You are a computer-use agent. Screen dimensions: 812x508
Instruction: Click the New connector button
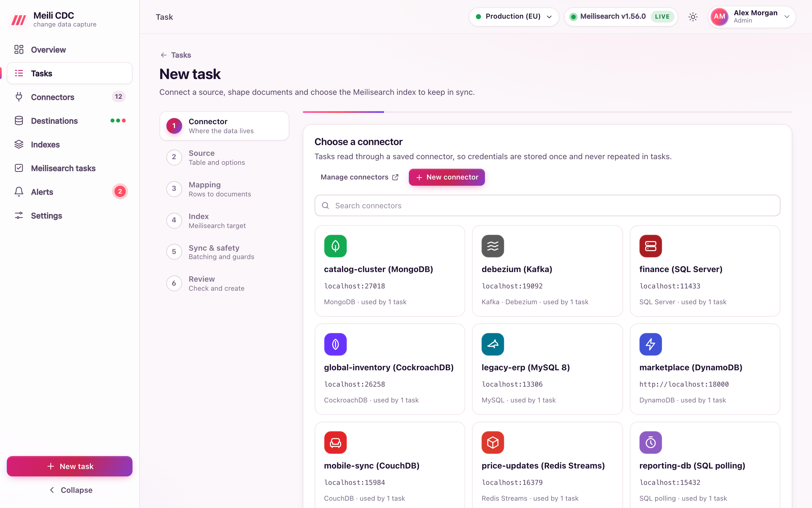[447, 177]
